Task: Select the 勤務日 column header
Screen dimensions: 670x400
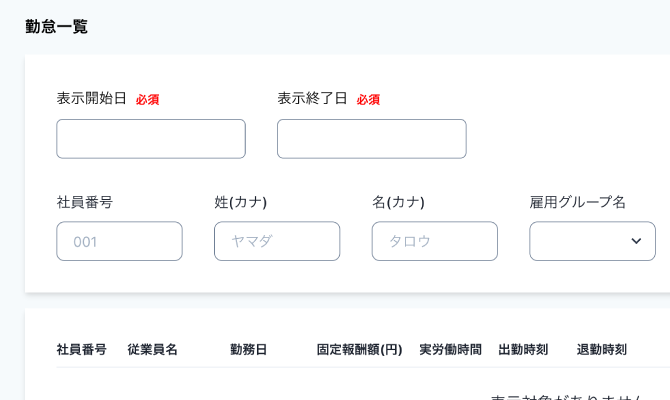Action: tap(249, 349)
